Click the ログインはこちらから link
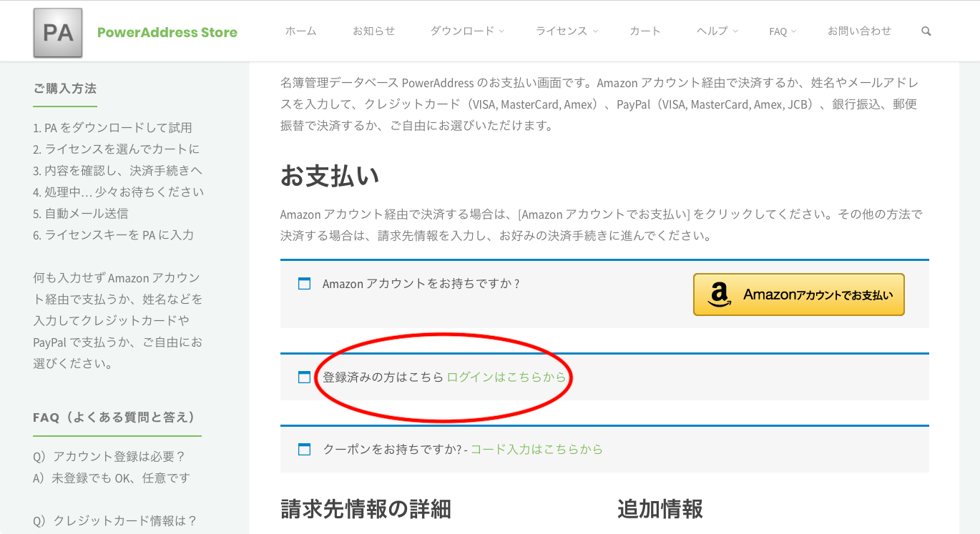Viewport: 980px width, 534px height. (x=506, y=377)
